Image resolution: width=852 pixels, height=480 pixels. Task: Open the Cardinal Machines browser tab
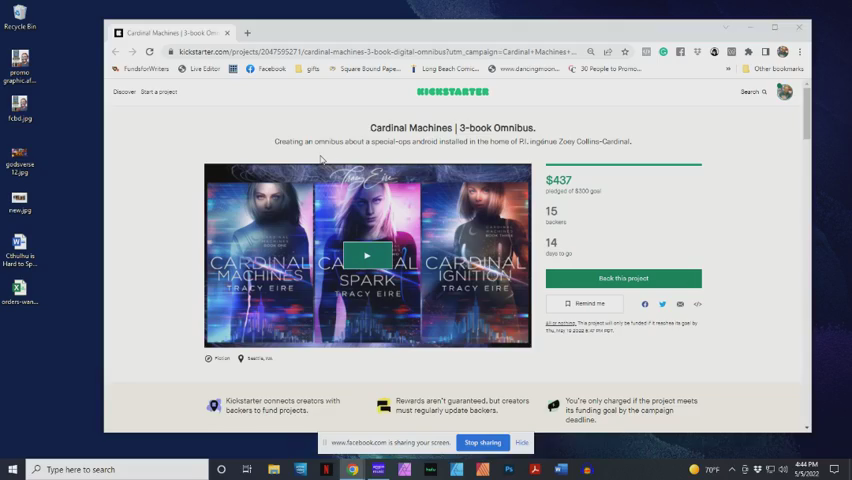[x=170, y=33]
